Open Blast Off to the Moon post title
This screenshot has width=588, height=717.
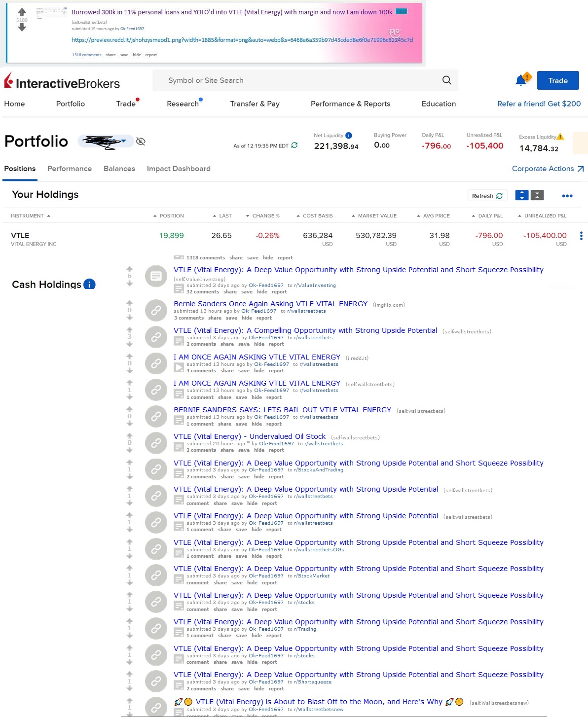click(x=319, y=702)
